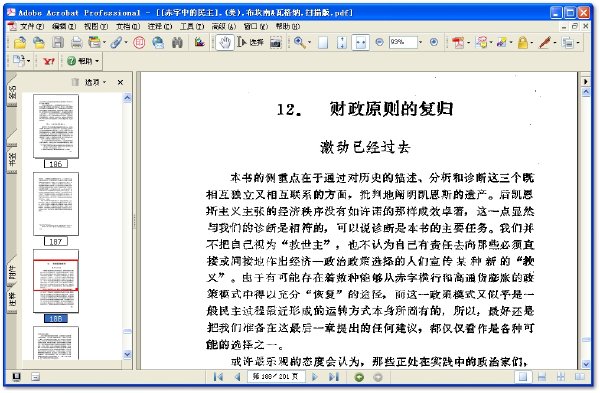Activate the Hand tool
The image size is (600, 393).
click(x=225, y=42)
